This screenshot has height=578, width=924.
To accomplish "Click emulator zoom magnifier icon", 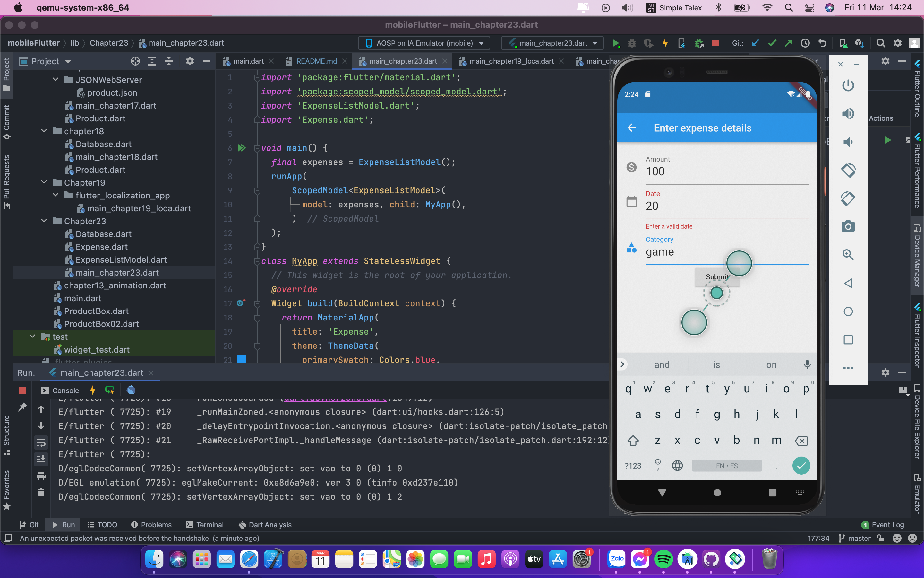I will click(x=848, y=255).
